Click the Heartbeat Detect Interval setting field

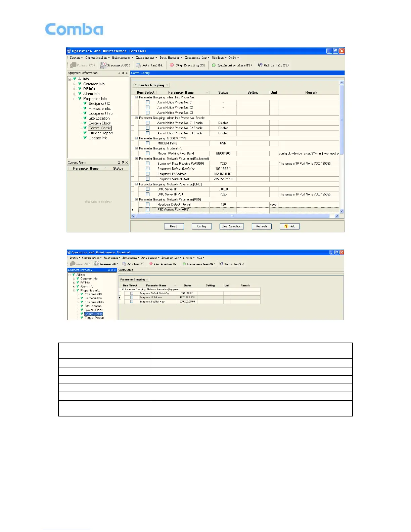coord(253,205)
